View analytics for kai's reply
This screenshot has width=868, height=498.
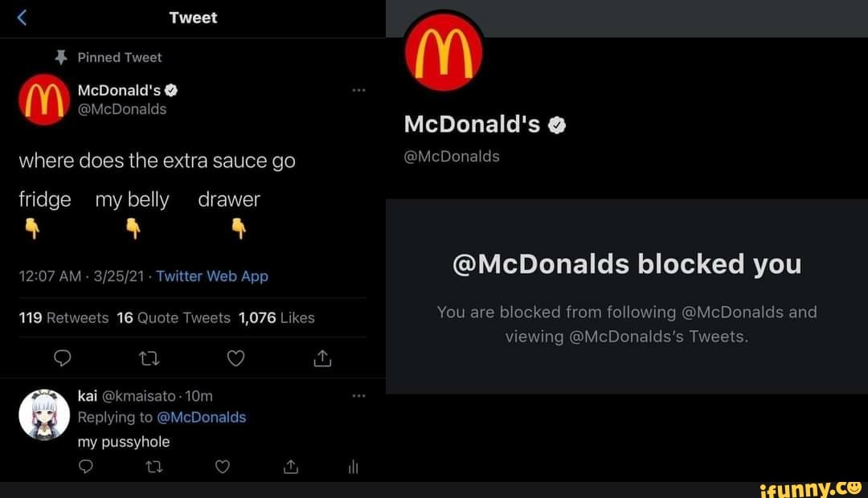tap(353, 467)
